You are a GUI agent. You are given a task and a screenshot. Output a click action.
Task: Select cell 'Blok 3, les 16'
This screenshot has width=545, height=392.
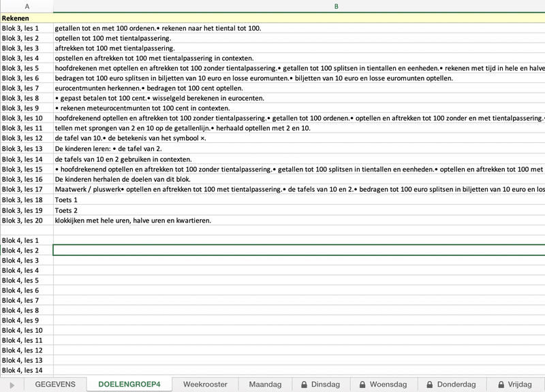(x=27, y=180)
